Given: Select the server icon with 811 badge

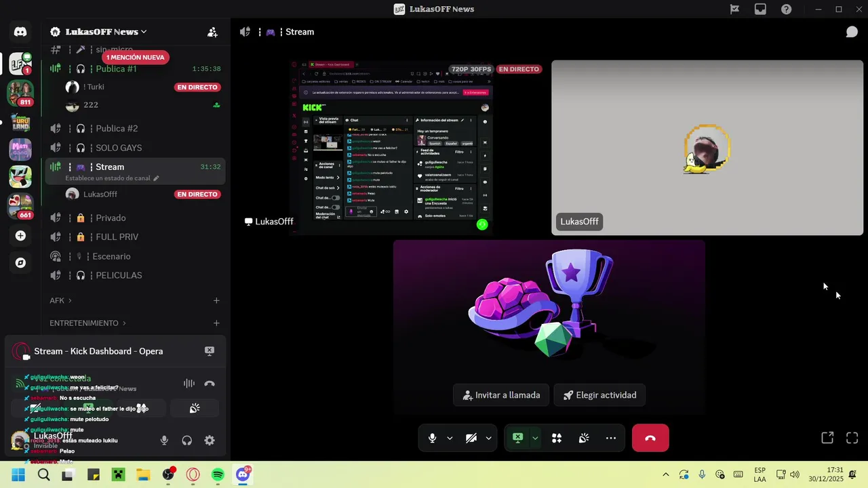Looking at the screenshot, I should (x=20, y=93).
